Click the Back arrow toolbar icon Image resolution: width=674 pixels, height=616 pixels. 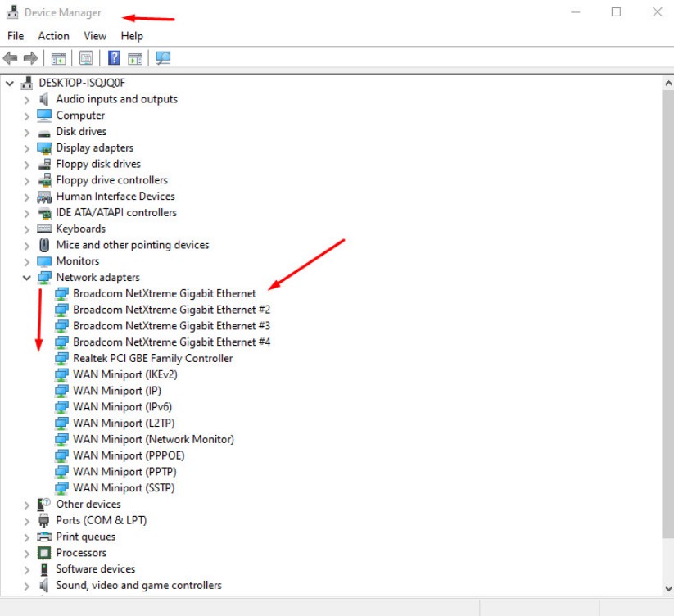point(10,58)
